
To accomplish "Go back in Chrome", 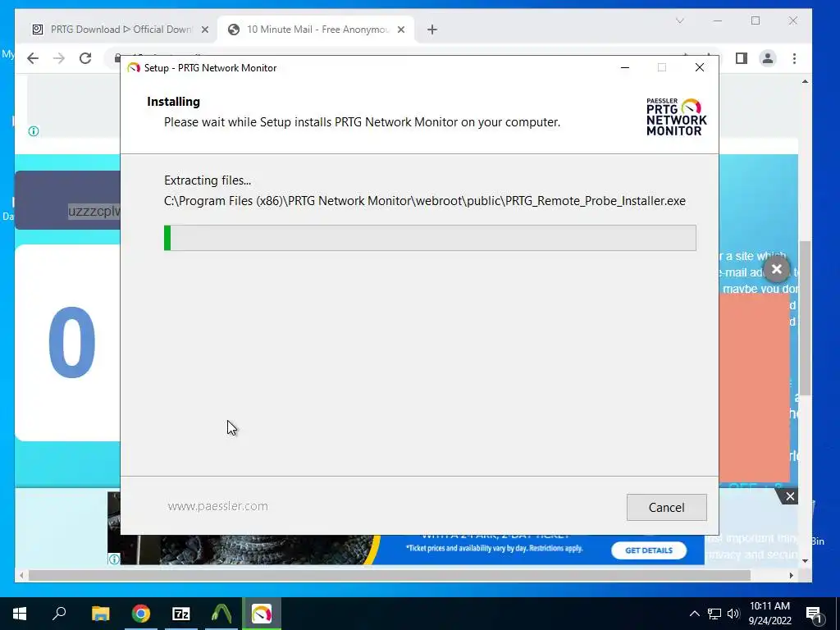I will click(33, 58).
